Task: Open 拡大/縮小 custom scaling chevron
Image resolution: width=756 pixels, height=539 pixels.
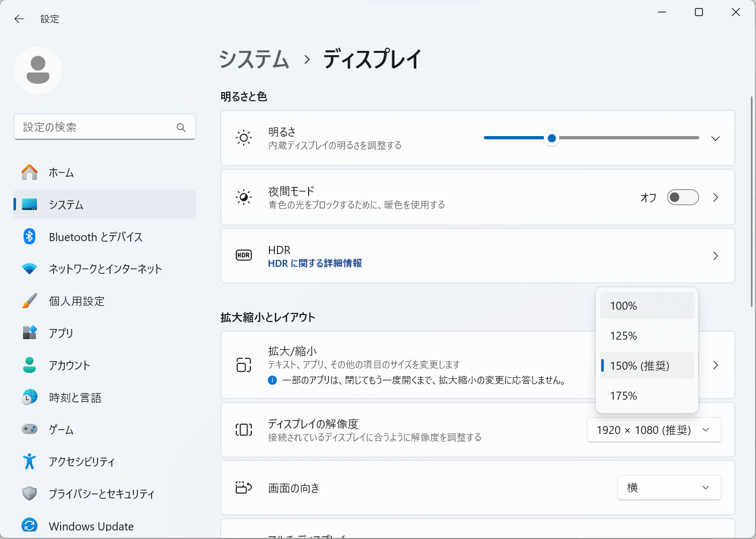Action: [715, 365]
